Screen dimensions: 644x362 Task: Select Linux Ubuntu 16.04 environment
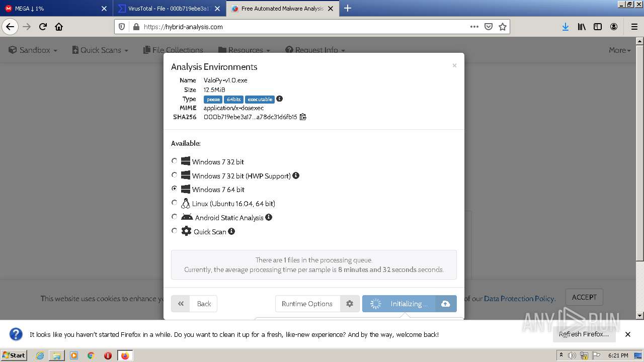tap(174, 203)
